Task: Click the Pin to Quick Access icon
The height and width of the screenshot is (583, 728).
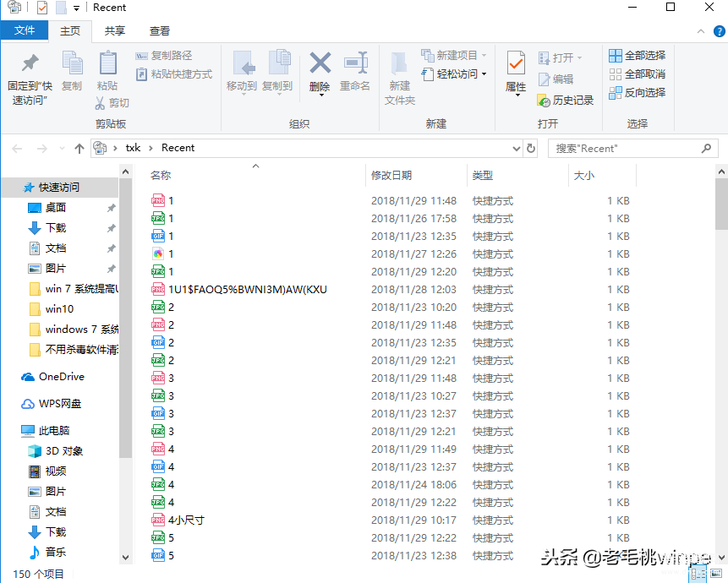Action: coord(30,63)
